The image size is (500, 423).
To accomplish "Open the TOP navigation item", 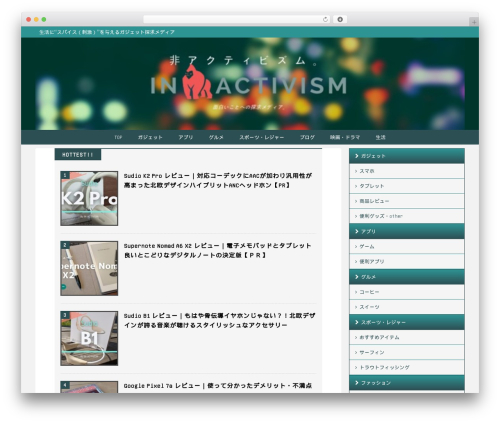I will click(x=118, y=137).
